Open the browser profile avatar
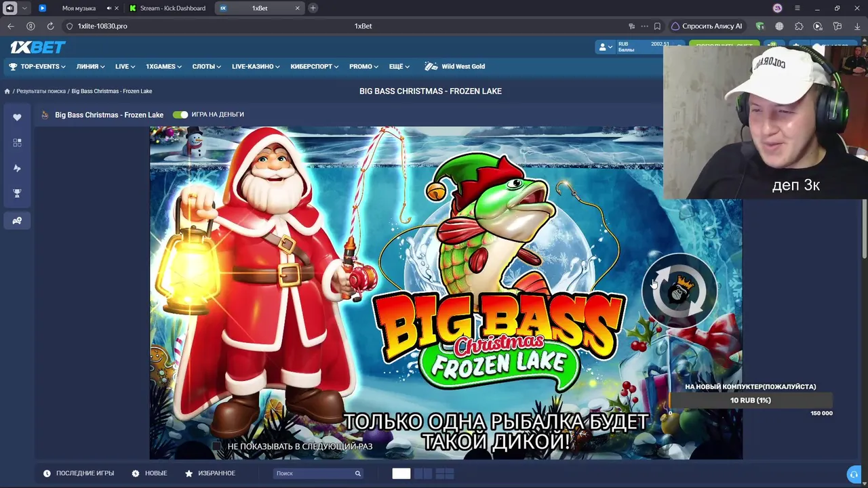Image resolution: width=868 pixels, height=488 pixels. coord(777,8)
